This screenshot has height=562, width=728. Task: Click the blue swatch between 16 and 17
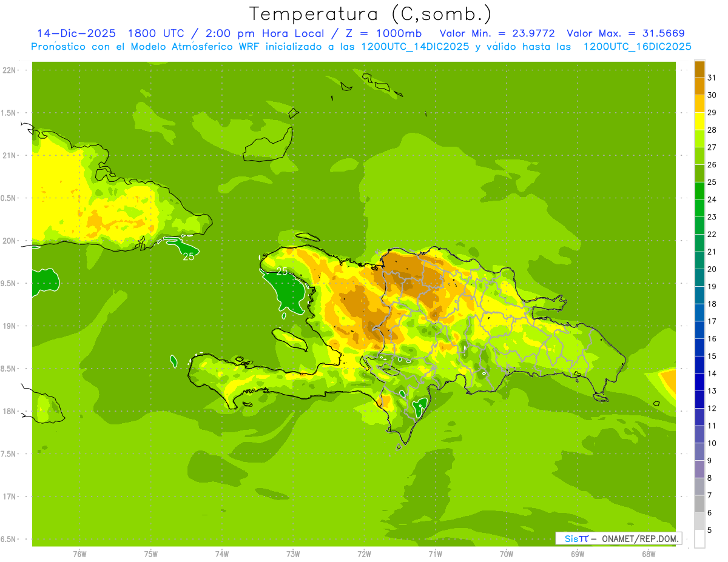tap(699, 330)
